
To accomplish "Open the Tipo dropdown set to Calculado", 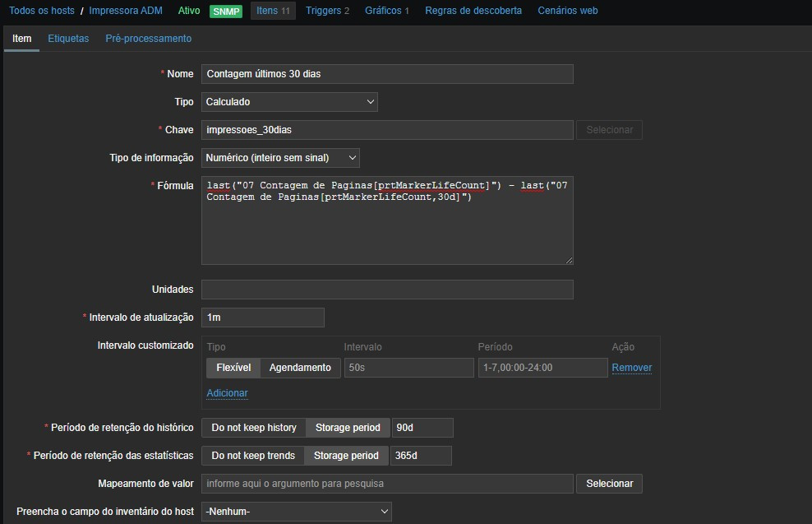I will pos(289,102).
